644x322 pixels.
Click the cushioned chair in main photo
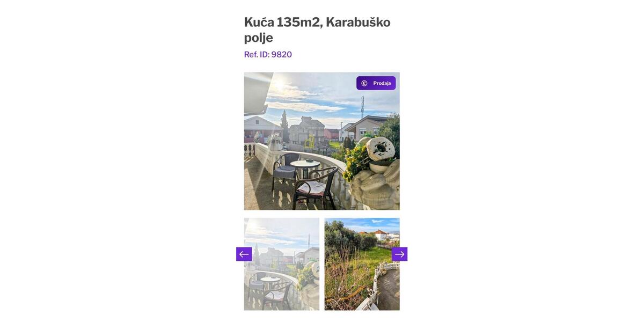click(x=315, y=188)
